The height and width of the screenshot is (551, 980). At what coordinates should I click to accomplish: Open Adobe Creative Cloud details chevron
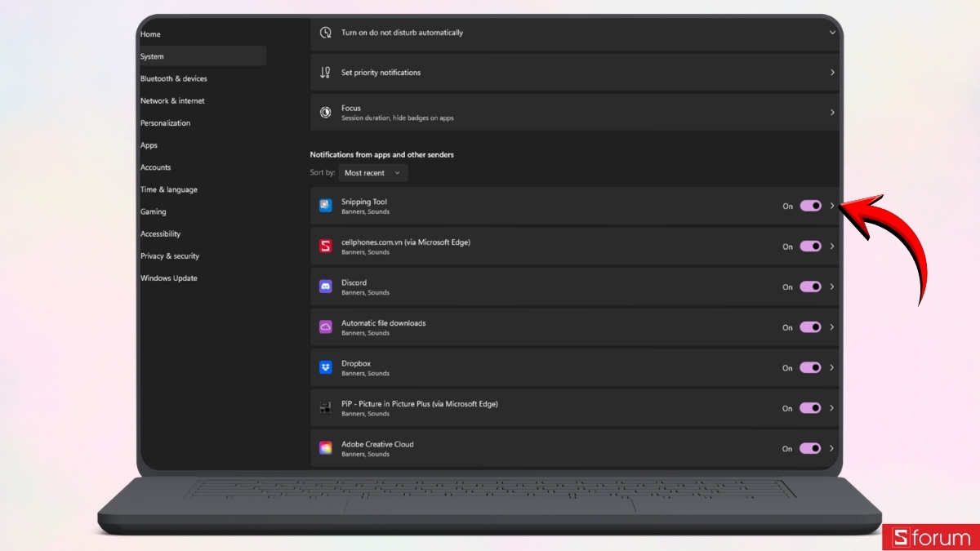pos(832,448)
